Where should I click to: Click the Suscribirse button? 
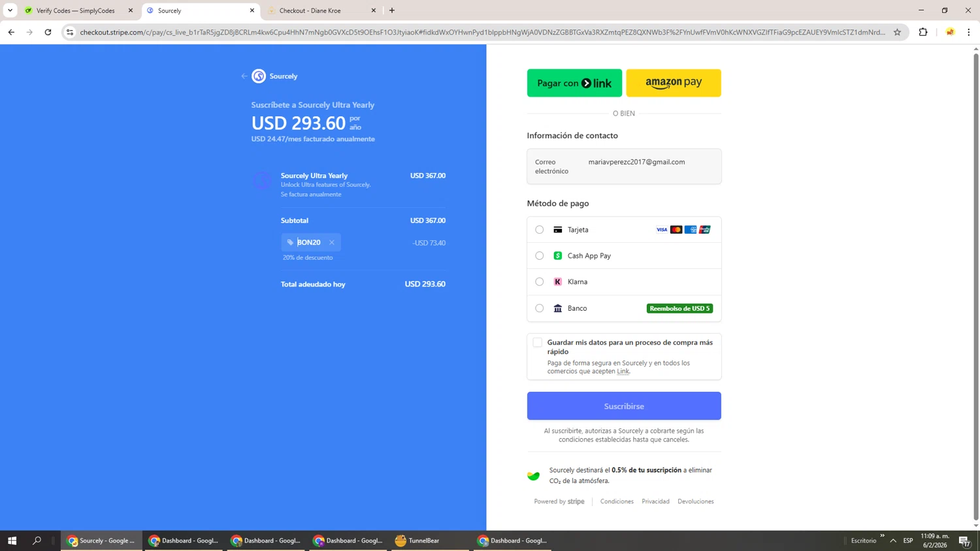pos(624,406)
